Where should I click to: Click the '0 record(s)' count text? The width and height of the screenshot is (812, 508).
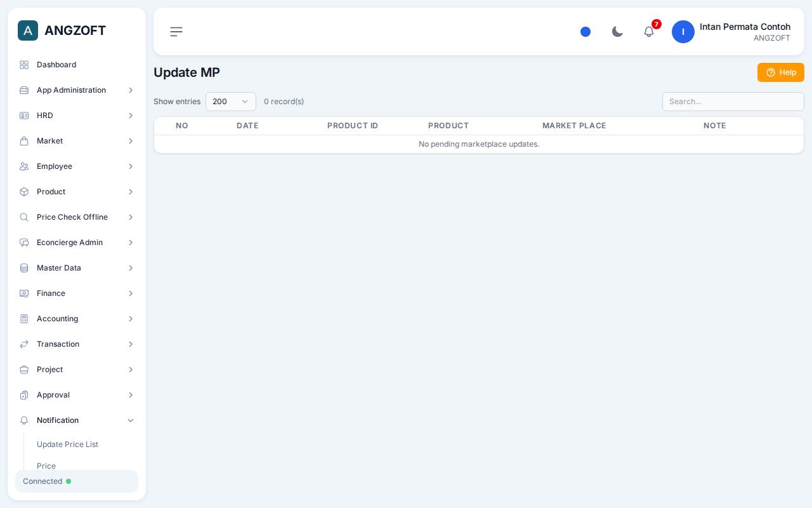(284, 102)
